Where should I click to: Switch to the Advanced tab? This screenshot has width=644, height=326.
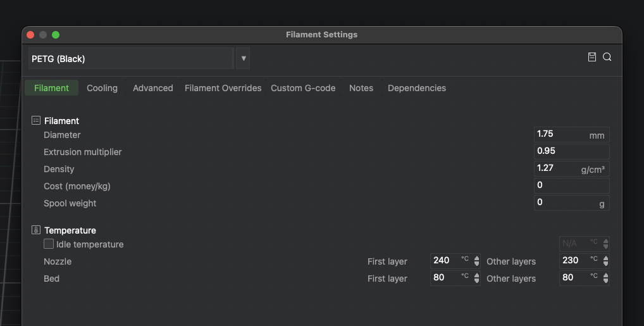click(x=153, y=88)
